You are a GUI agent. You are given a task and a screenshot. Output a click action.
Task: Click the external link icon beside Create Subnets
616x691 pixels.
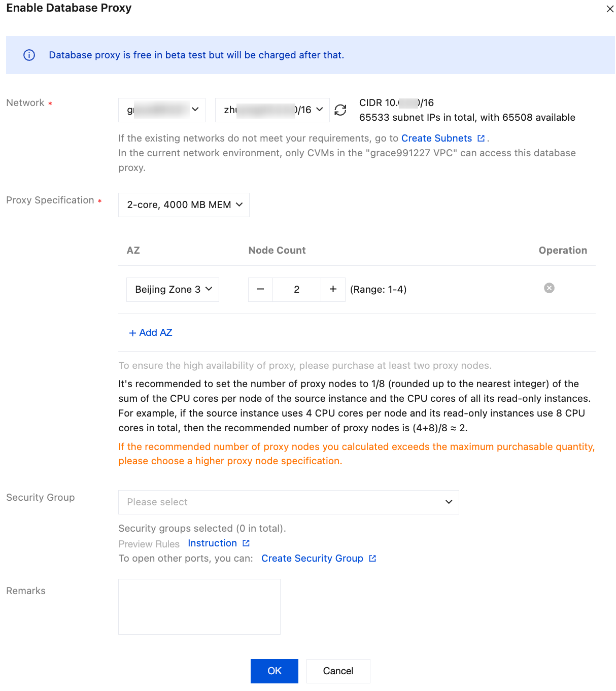481,139
